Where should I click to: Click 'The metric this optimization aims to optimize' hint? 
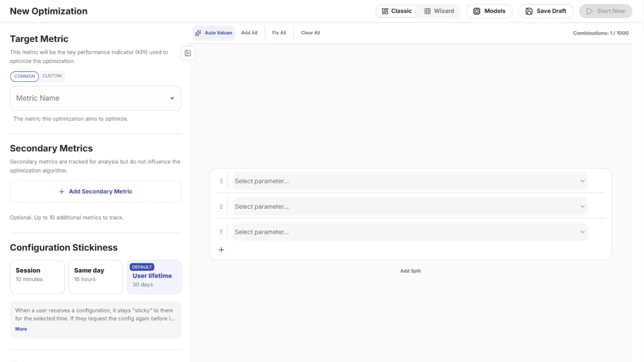(71, 119)
